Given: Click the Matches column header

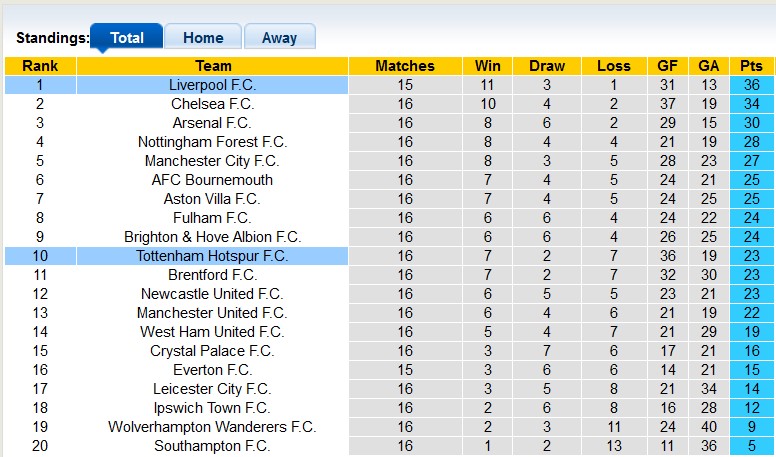Looking at the screenshot, I should [x=405, y=66].
